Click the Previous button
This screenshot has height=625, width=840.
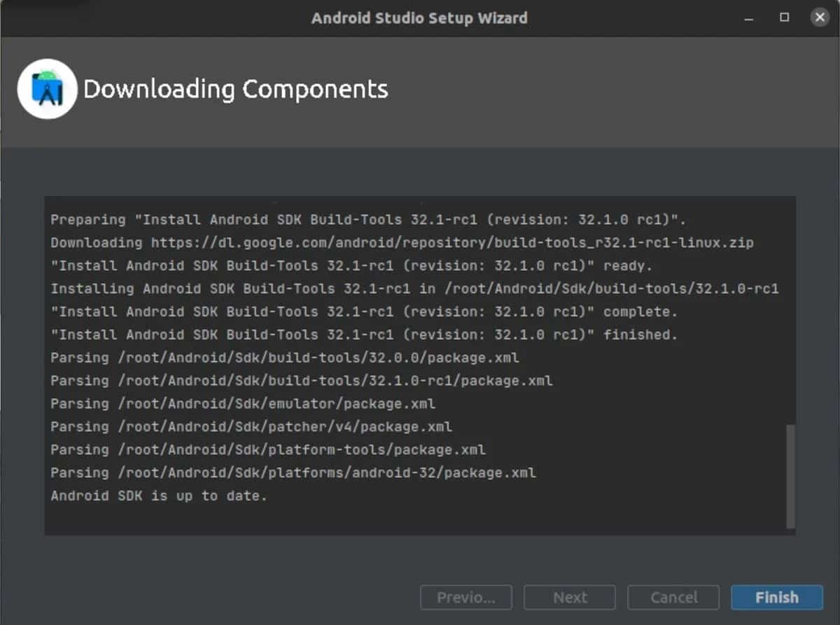point(466,597)
